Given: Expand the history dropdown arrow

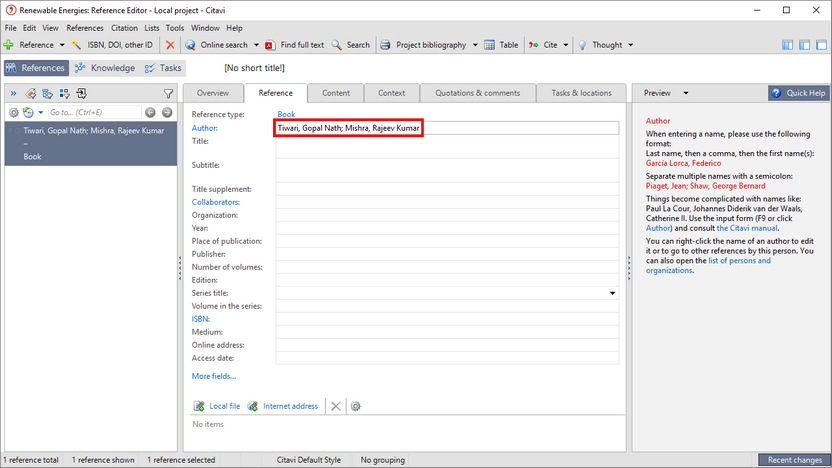Looking at the screenshot, I should pyautogui.click(x=40, y=112).
